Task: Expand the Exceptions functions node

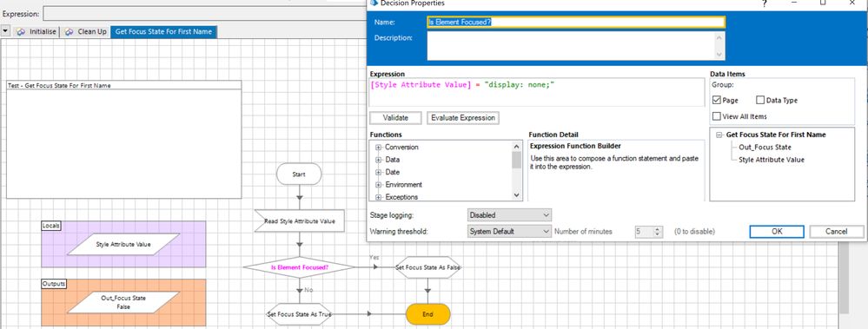Action: click(x=379, y=197)
